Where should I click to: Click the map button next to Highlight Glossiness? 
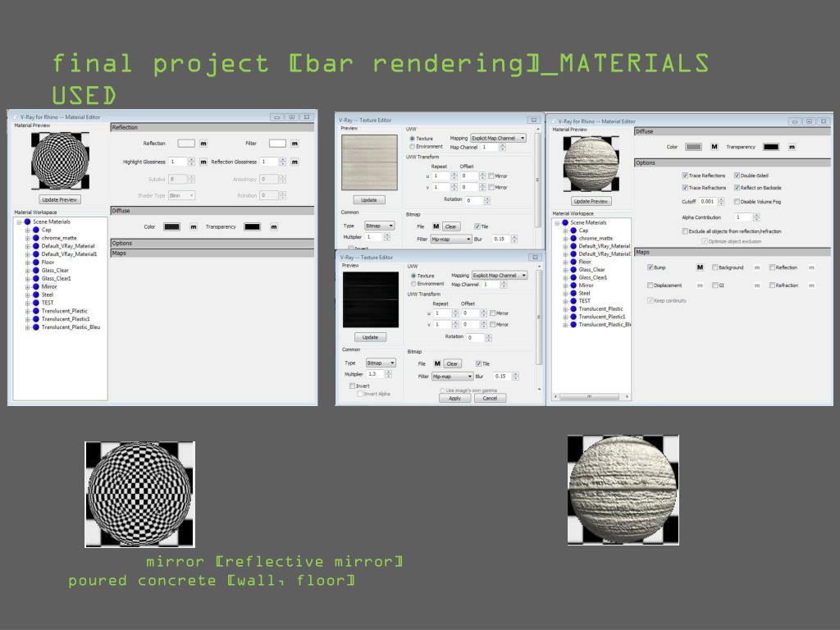(203, 162)
